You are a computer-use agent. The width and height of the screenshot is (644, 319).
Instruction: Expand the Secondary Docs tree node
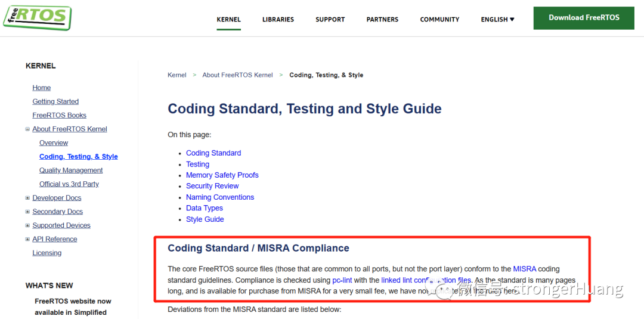(x=27, y=212)
